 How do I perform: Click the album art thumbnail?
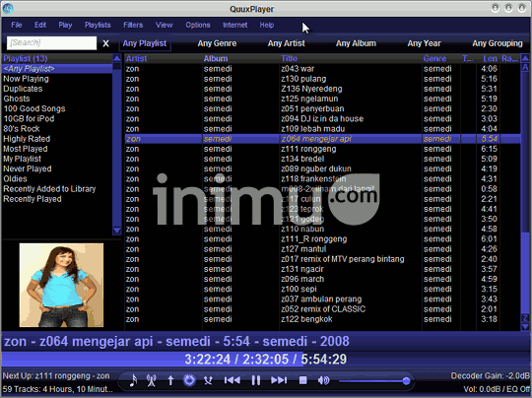pyautogui.click(x=61, y=285)
